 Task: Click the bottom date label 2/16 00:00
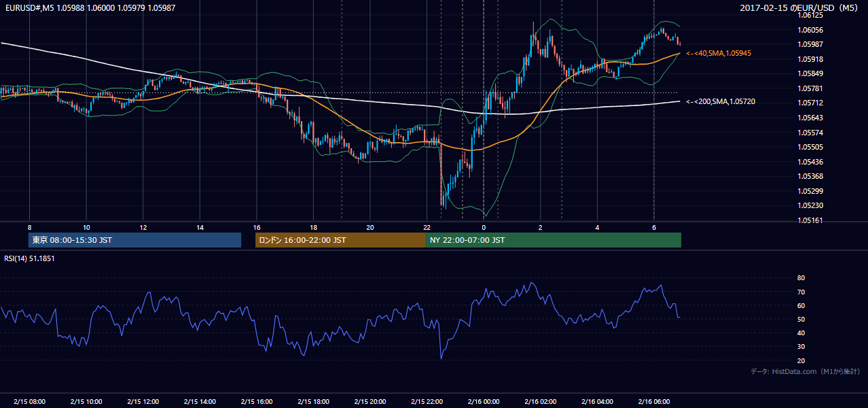[484, 401]
